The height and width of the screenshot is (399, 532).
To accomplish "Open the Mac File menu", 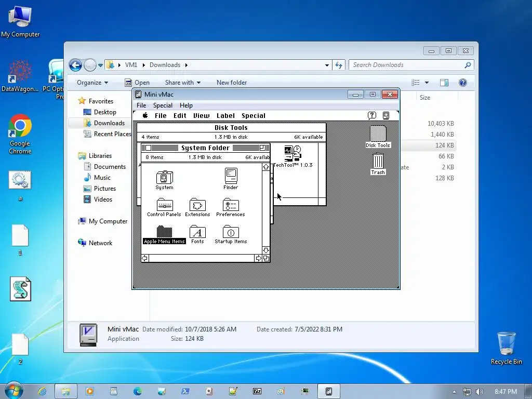I will click(x=161, y=116).
